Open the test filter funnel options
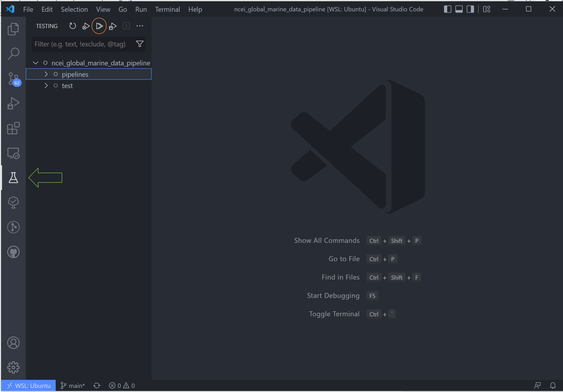The width and height of the screenshot is (563, 392). (x=140, y=44)
